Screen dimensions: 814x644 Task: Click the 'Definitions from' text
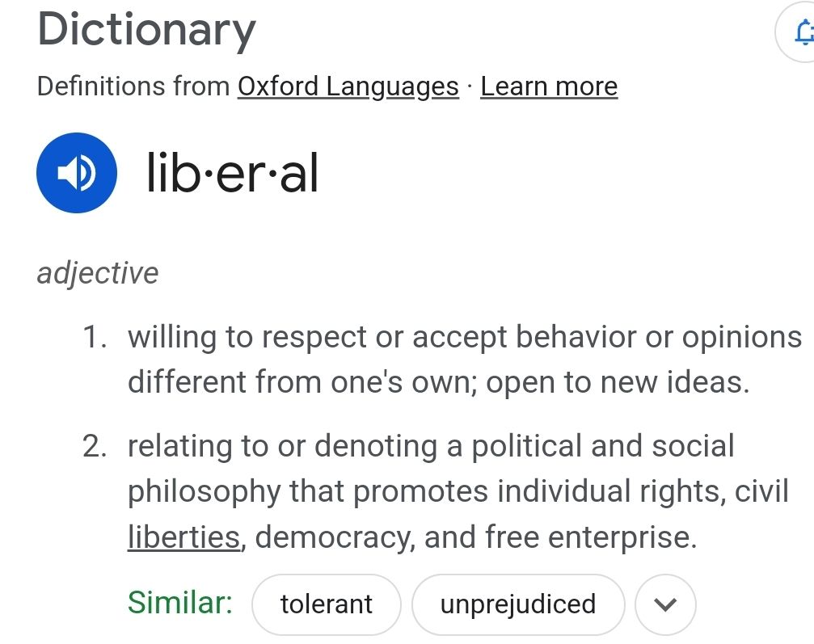133,86
